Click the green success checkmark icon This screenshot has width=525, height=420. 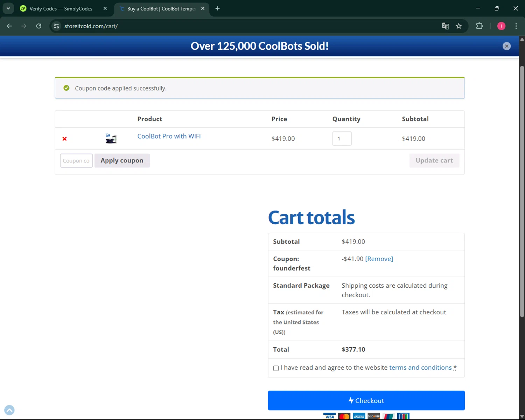coord(66,88)
